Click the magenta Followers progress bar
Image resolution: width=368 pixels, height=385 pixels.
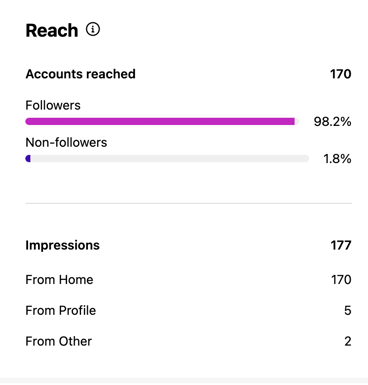160,121
